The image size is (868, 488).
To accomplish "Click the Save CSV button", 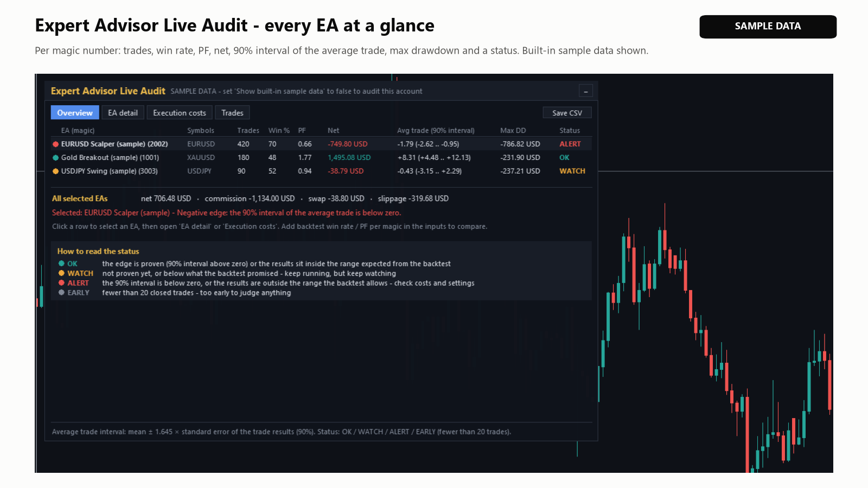I will pyautogui.click(x=567, y=113).
